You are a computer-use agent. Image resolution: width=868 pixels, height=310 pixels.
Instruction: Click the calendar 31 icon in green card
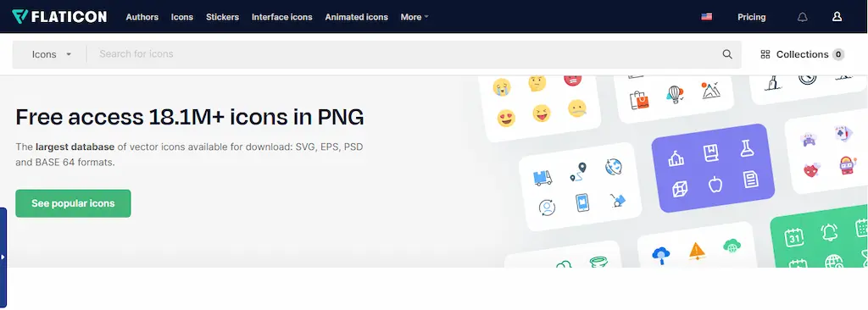point(793,238)
